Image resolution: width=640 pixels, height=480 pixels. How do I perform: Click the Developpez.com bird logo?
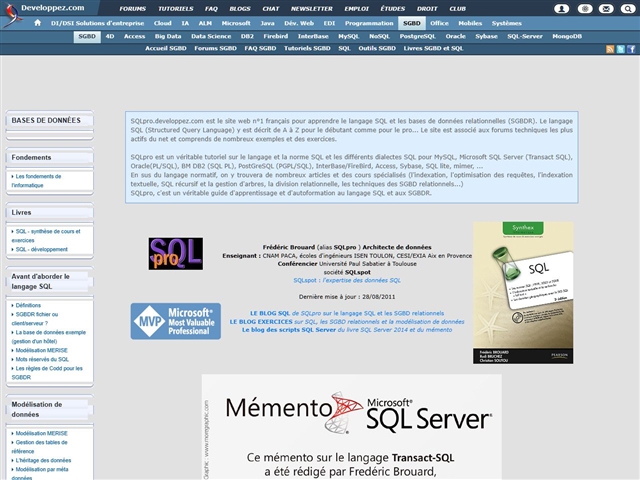12,15
